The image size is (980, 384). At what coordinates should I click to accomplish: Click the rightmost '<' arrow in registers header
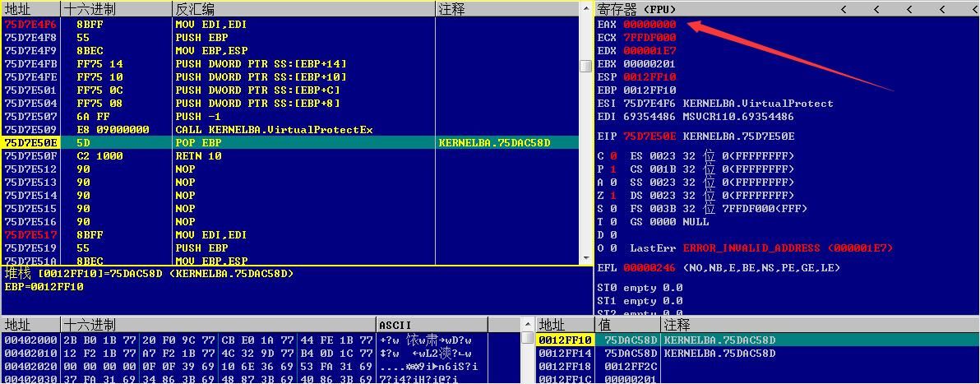click(942, 9)
